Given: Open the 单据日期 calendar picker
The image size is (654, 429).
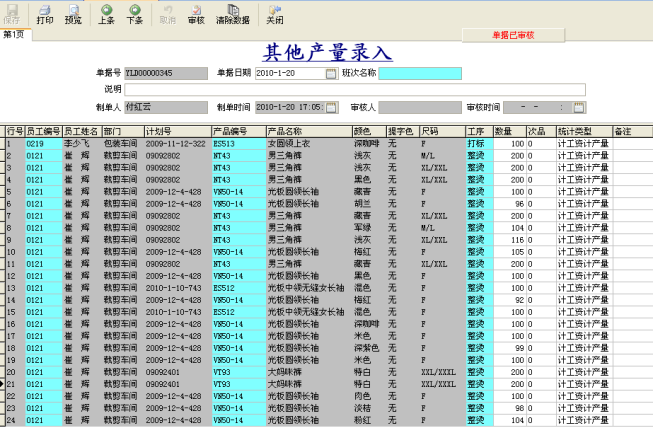Looking at the screenshot, I should (x=331, y=73).
